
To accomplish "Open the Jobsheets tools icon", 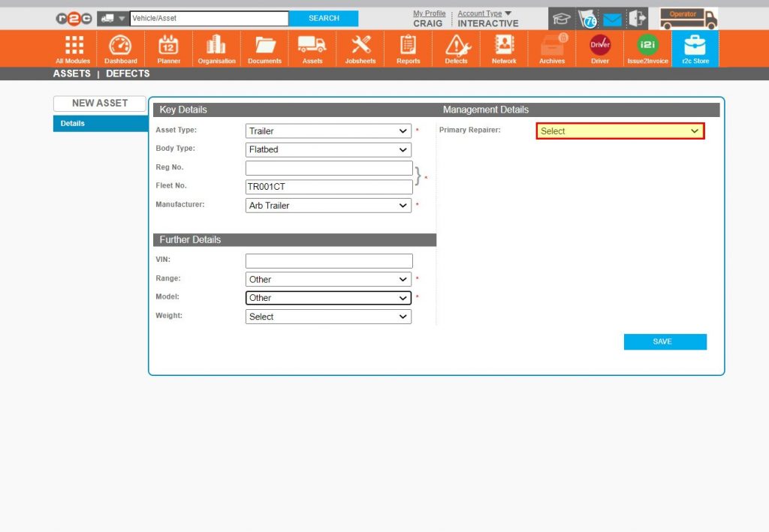I will [360, 46].
